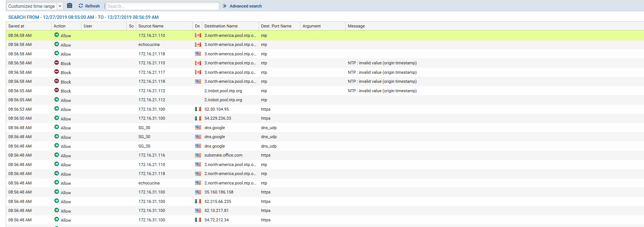The width and height of the screenshot is (644, 227).
Task: Click the Allow icon in the 52.215.66.235 row
Action: tap(57, 201)
